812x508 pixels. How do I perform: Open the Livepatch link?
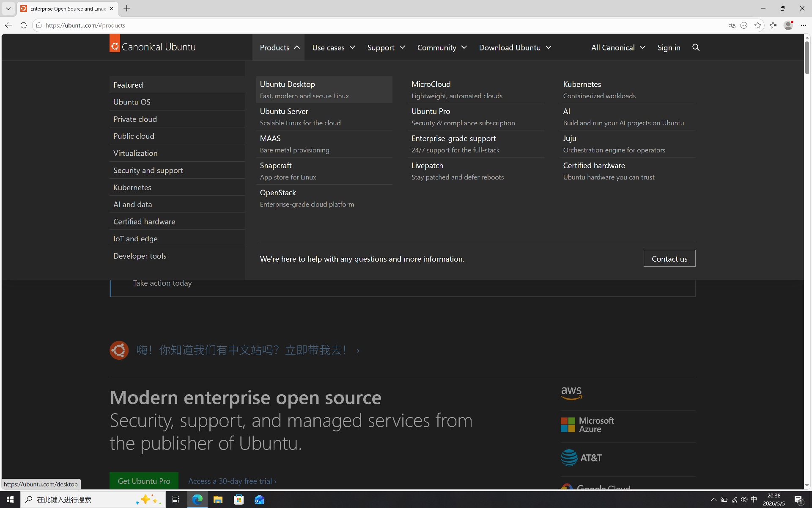tap(476, 171)
